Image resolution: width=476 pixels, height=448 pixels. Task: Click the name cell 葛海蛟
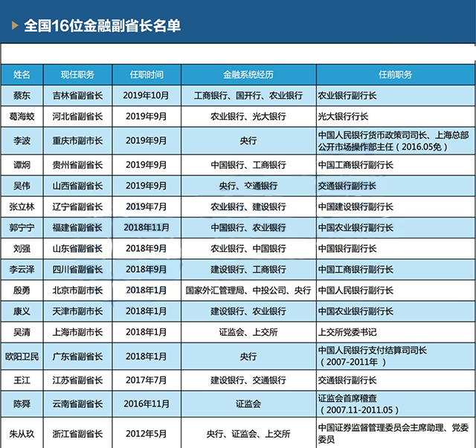[22, 117]
